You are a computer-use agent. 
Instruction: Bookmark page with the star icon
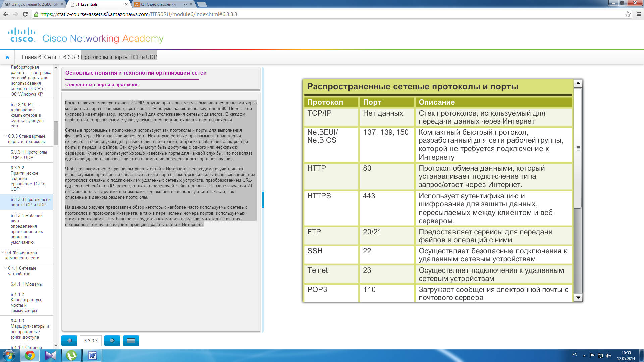pos(628,14)
